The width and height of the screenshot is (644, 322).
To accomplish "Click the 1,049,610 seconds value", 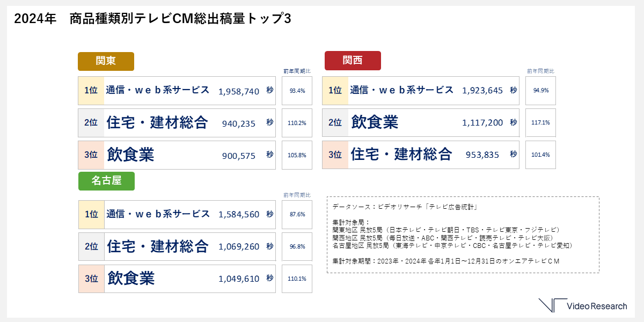I will click(x=239, y=279).
